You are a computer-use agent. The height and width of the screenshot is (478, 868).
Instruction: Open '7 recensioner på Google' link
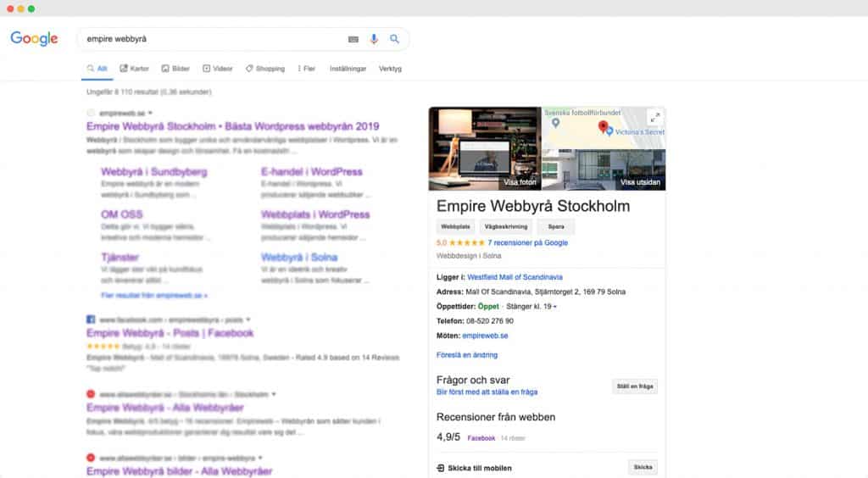pyautogui.click(x=527, y=242)
